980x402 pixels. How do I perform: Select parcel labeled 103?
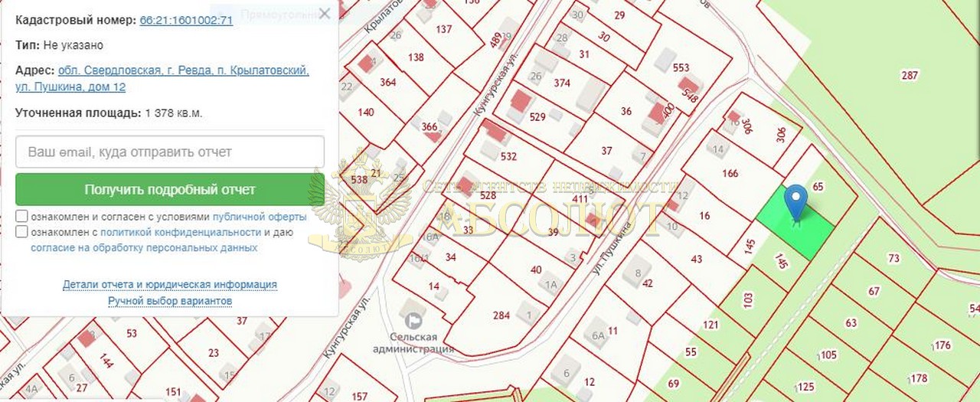click(x=749, y=299)
